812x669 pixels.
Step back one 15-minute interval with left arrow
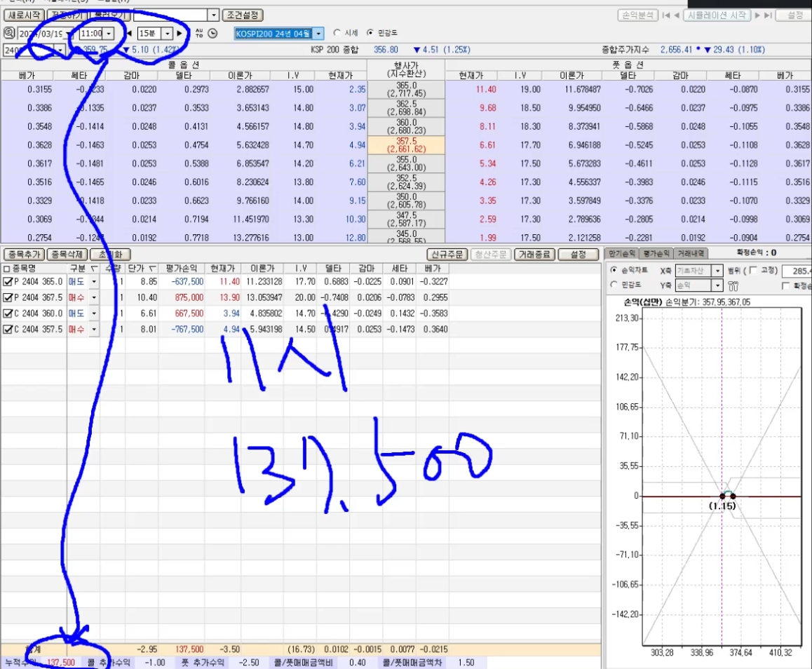(129, 33)
